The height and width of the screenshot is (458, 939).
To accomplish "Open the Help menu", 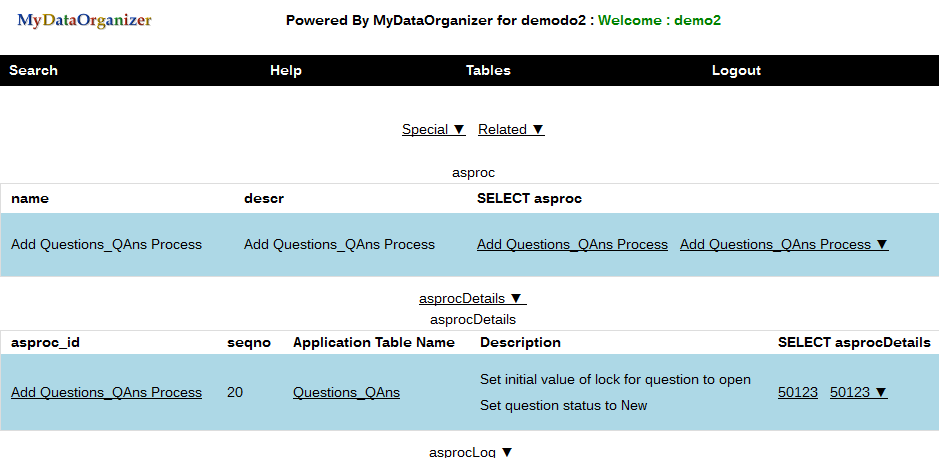I will 286,71.
